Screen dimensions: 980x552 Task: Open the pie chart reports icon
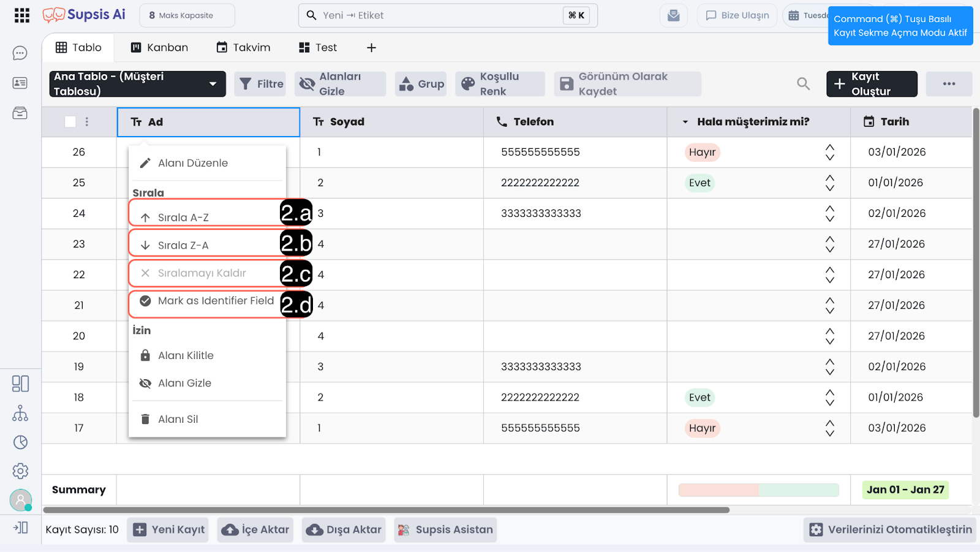20,442
